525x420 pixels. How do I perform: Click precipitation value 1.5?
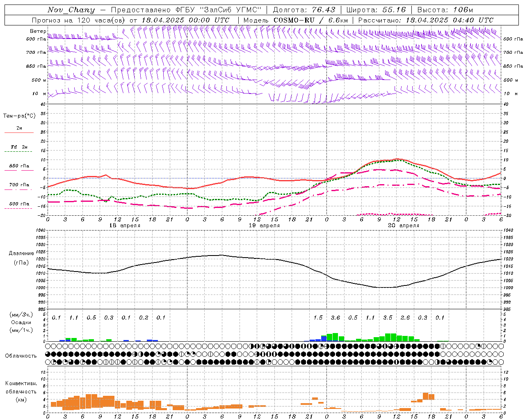(318, 317)
